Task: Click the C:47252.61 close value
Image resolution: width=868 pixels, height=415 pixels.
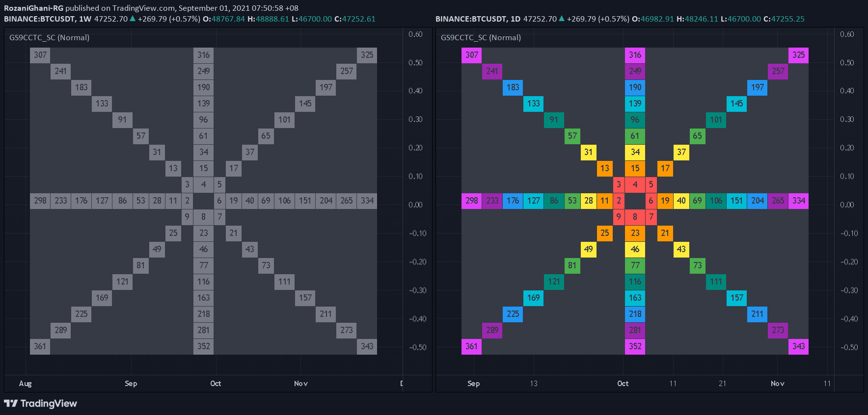Action: coord(354,19)
